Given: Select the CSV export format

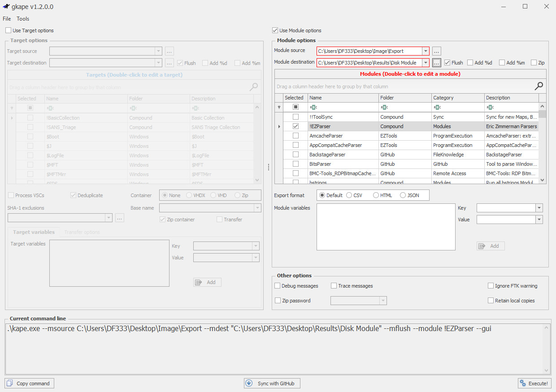Looking at the screenshot, I should (349, 195).
